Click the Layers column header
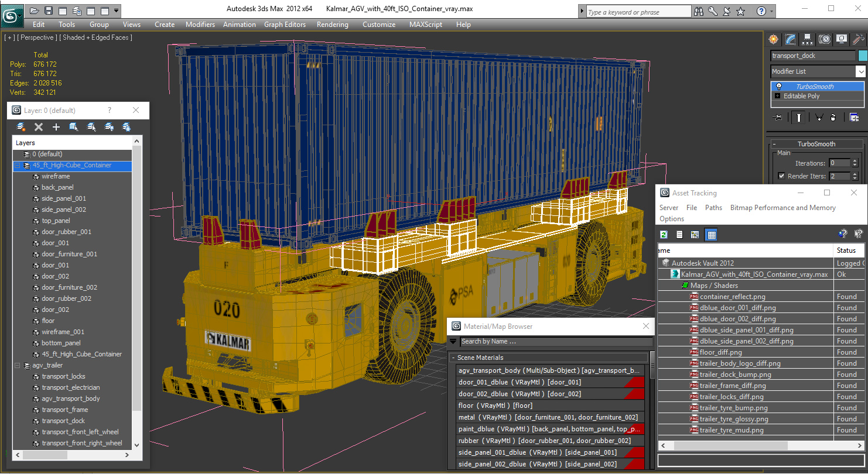Image resolution: width=868 pixels, height=474 pixels. click(73, 143)
